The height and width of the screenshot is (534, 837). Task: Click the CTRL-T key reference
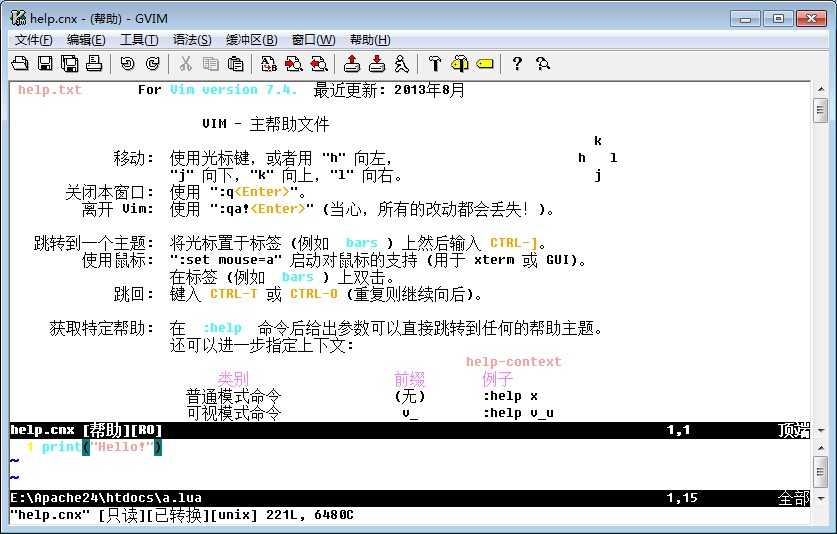tap(233, 294)
